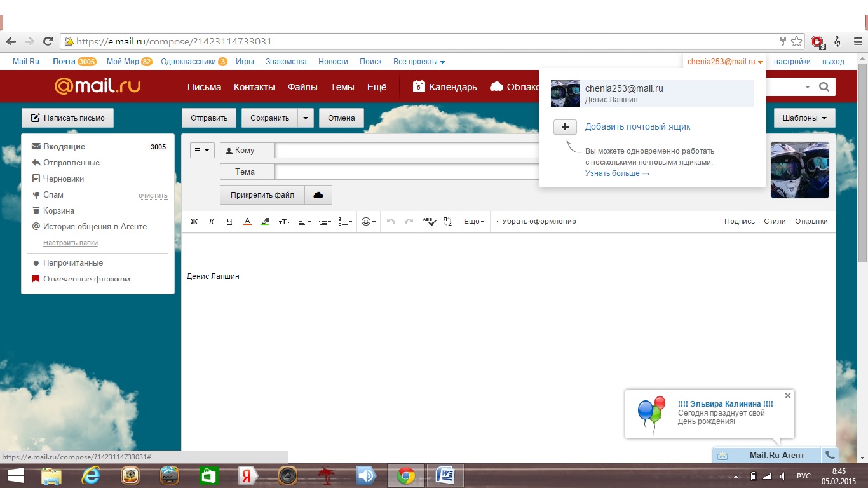
Task: Open Контакты in the header menu
Action: (254, 87)
